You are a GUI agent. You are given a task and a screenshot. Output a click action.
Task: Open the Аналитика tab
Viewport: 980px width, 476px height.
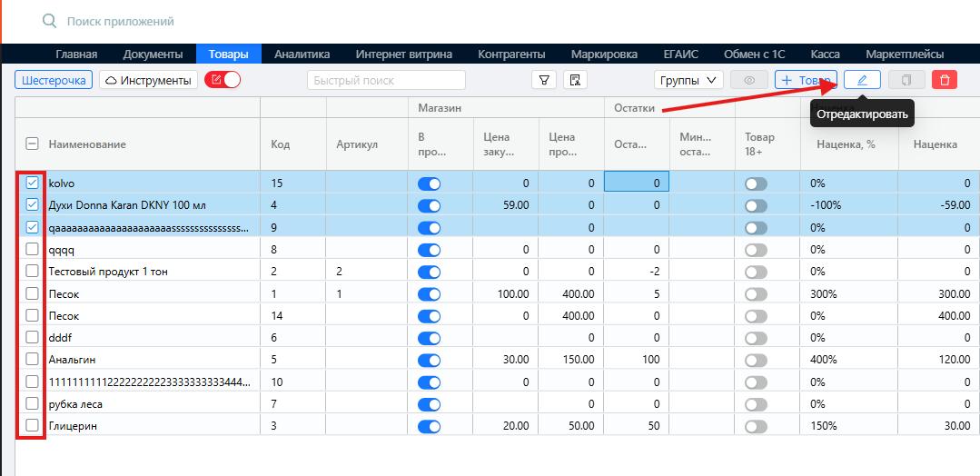click(x=302, y=55)
